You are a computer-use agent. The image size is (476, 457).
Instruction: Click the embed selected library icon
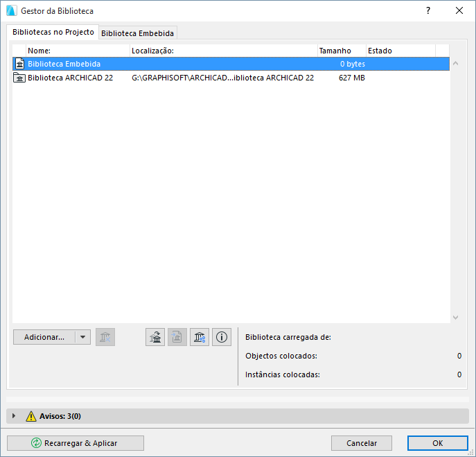click(177, 337)
